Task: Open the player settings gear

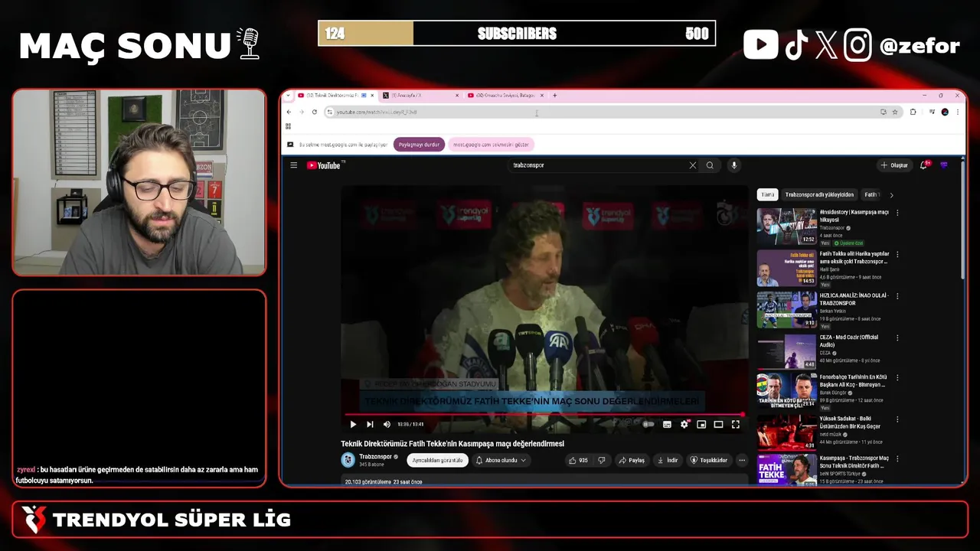Action: [684, 424]
